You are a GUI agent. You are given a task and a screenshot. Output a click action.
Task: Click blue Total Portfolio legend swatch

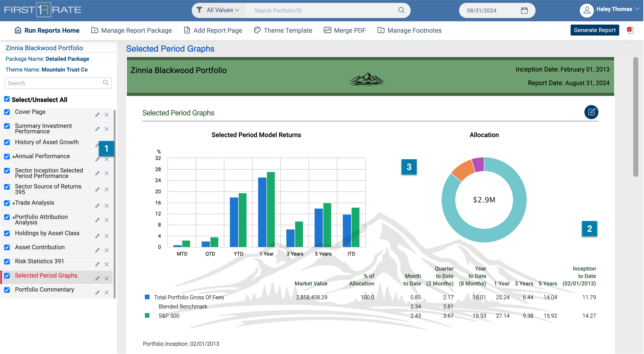tap(147, 297)
